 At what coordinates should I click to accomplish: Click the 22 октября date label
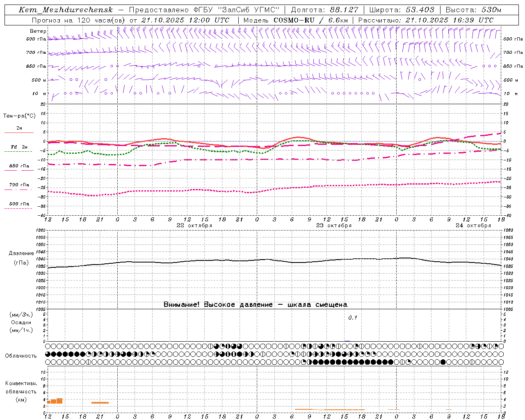click(194, 226)
